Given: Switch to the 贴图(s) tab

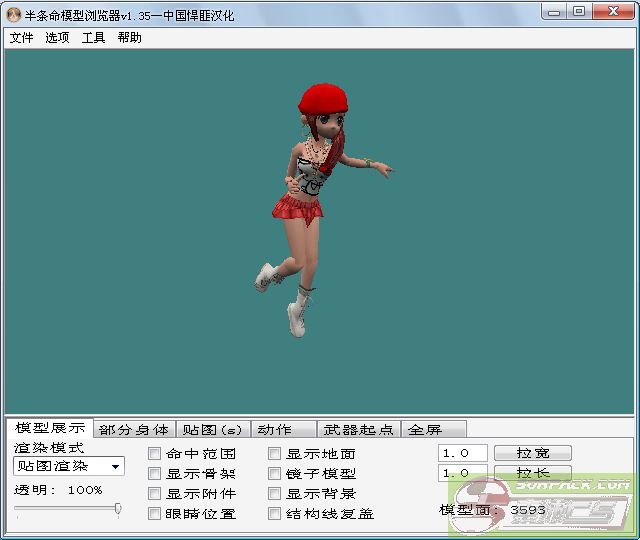Looking at the screenshot, I should (213, 430).
